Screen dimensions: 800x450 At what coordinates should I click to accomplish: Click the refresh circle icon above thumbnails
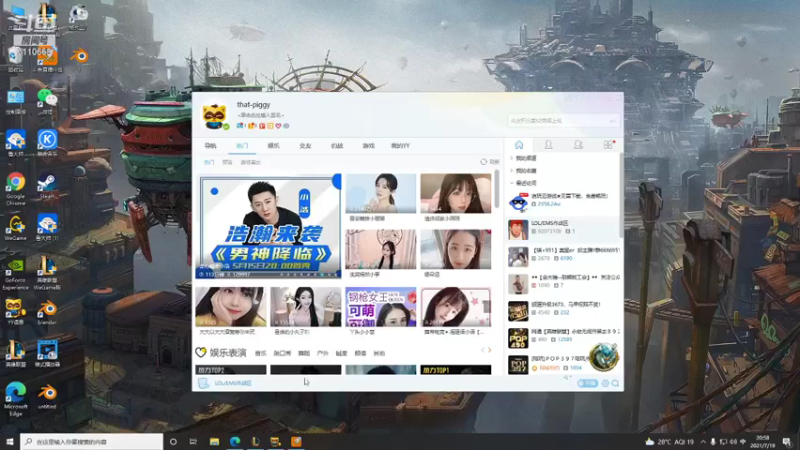[483, 162]
